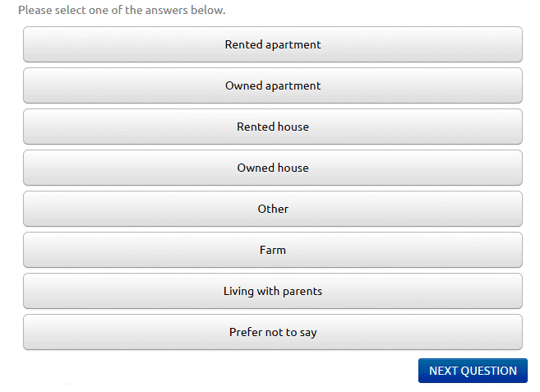
Task: Indicate you live with your parents
Action: pyautogui.click(x=273, y=291)
